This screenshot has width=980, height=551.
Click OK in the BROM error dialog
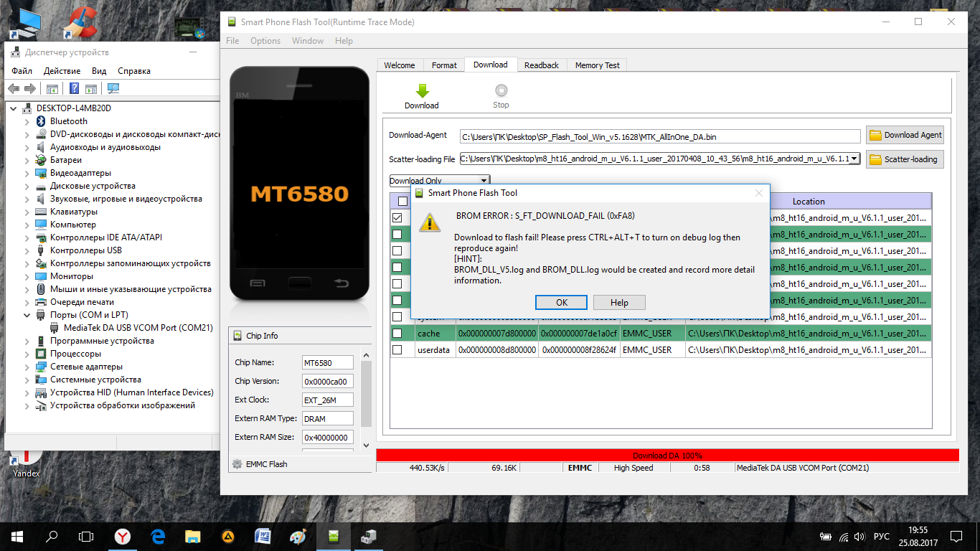click(x=561, y=302)
